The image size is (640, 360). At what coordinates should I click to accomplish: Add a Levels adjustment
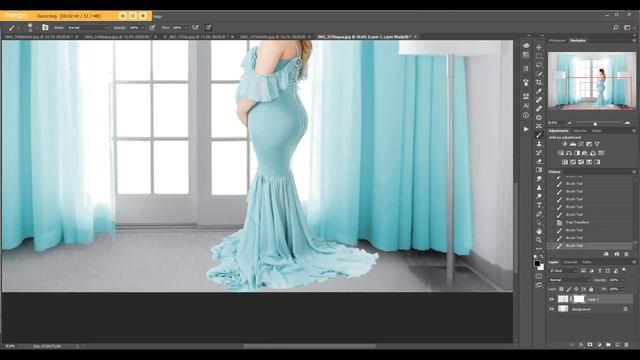[x=572, y=144]
